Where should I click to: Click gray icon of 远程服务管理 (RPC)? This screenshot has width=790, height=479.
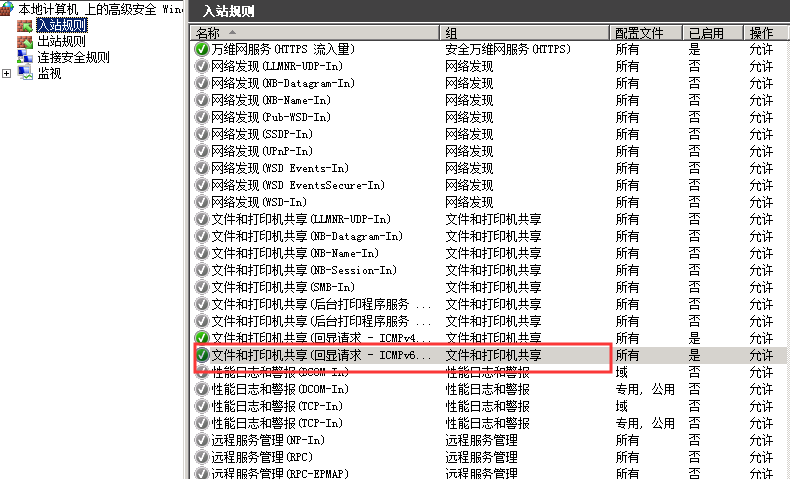[x=202, y=457]
